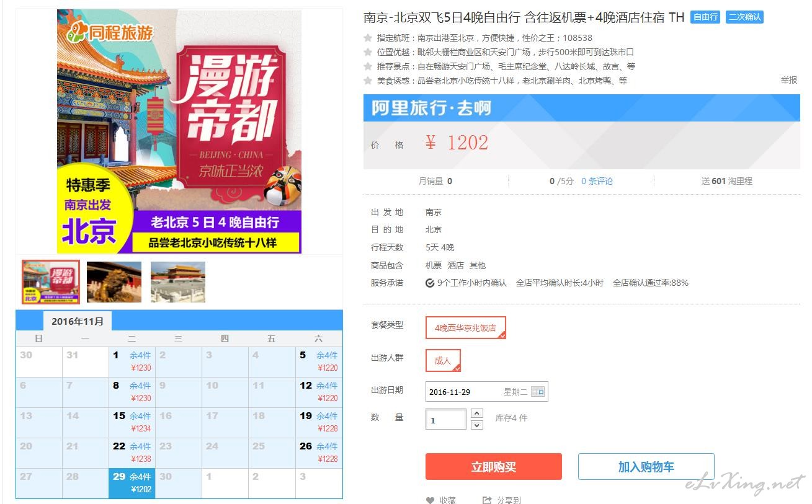Select the 4晚西华京兆饭店 package option

tap(465, 328)
